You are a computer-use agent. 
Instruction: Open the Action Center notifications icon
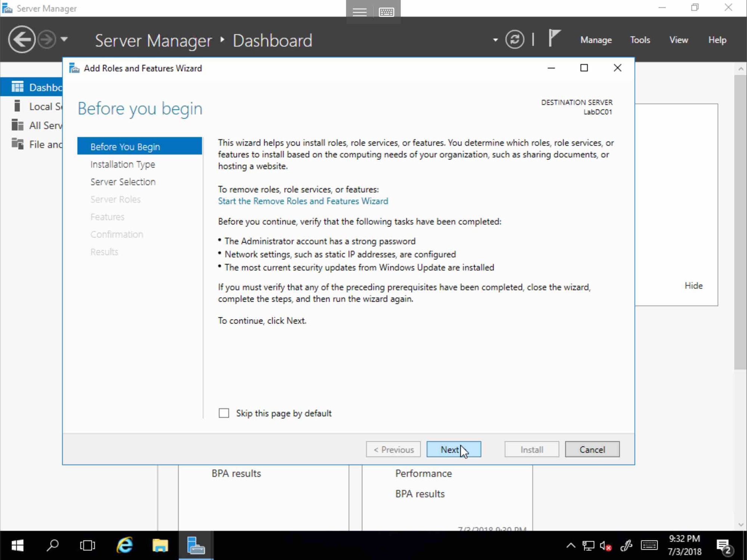point(725,547)
